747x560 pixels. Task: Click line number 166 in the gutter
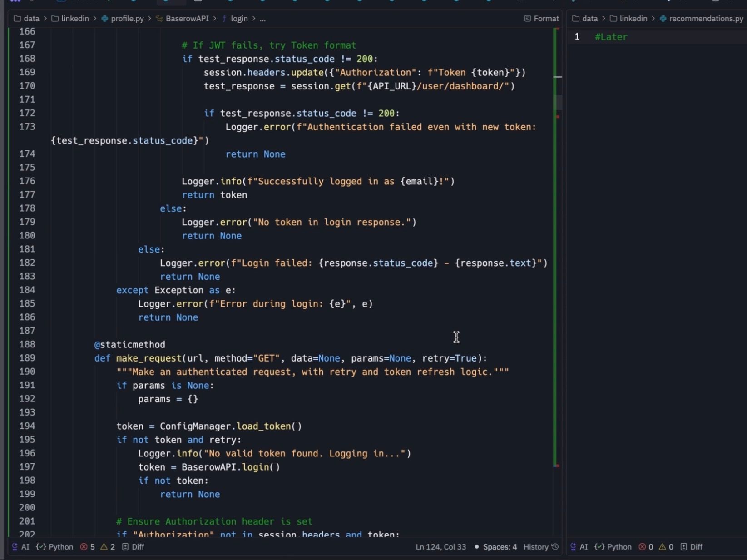click(x=27, y=31)
